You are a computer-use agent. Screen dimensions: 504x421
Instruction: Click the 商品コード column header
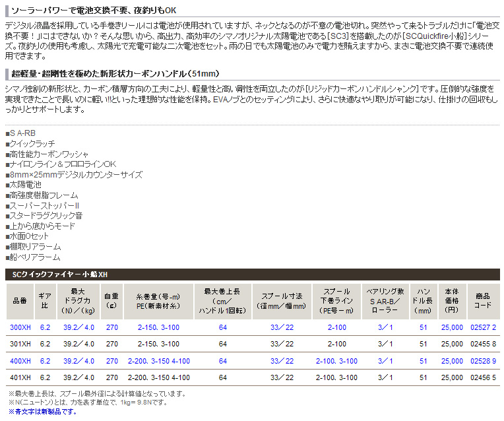click(483, 301)
